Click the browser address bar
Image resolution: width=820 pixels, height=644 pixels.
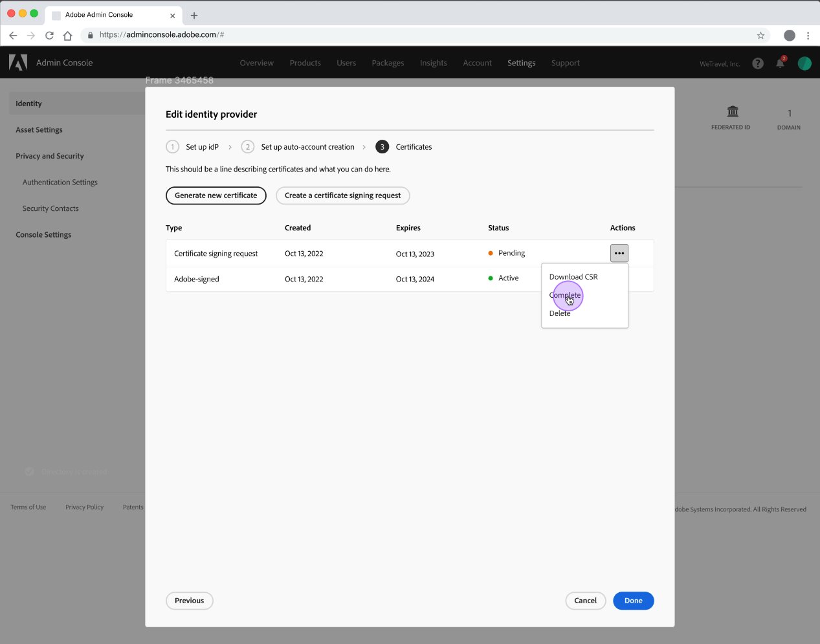tap(259, 35)
